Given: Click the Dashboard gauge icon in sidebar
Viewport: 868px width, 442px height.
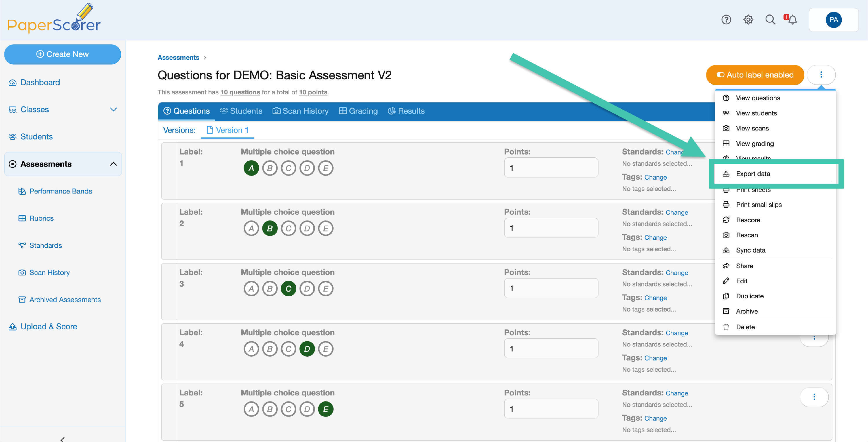Looking at the screenshot, I should [12, 82].
